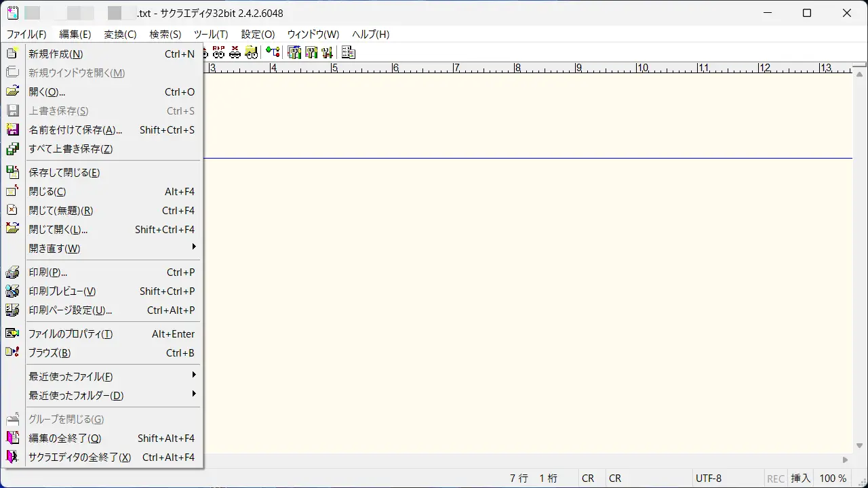
Task: Click the Grep search icon with folder and eyes
Action: 251,53
